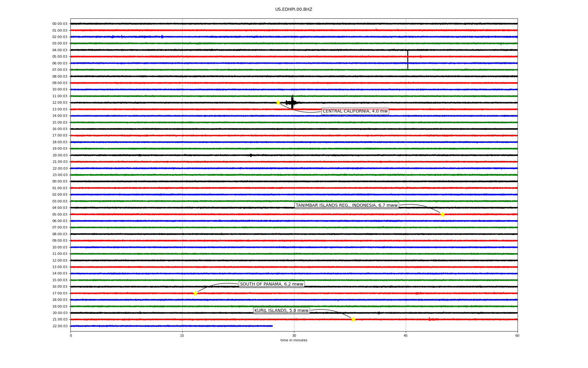Select the 'TANIMBAR ISLANDS REG., INDONESIA, 6.7 mww' label

point(347,205)
